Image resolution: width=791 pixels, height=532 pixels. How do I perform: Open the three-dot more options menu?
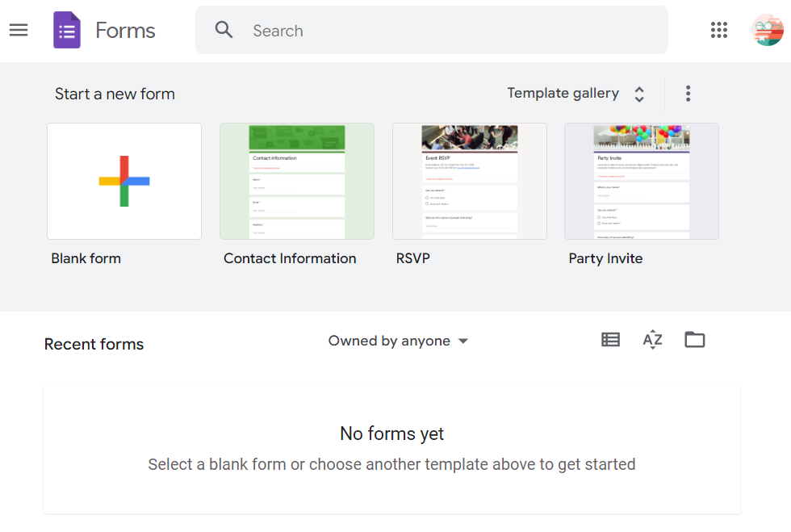point(688,94)
